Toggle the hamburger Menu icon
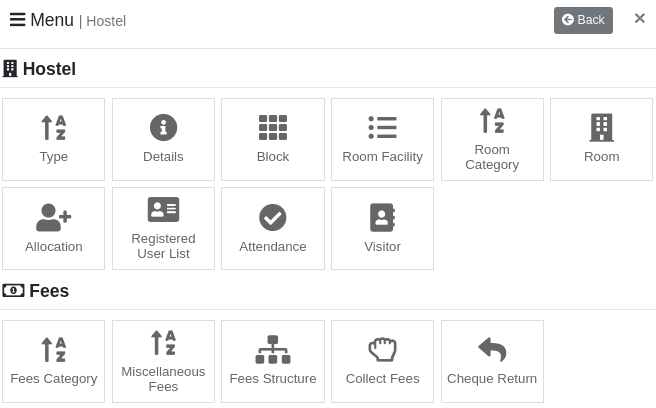 [17, 20]
